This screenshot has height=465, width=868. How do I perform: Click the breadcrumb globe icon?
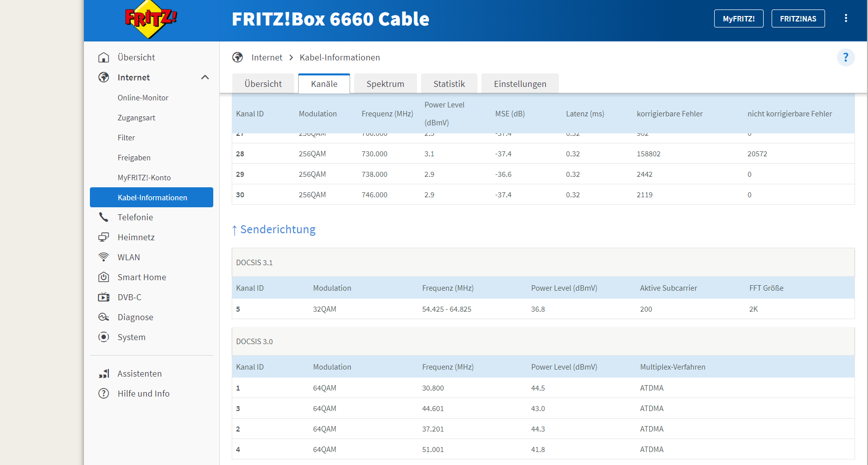pyautogui.click(x=238, y=57)
